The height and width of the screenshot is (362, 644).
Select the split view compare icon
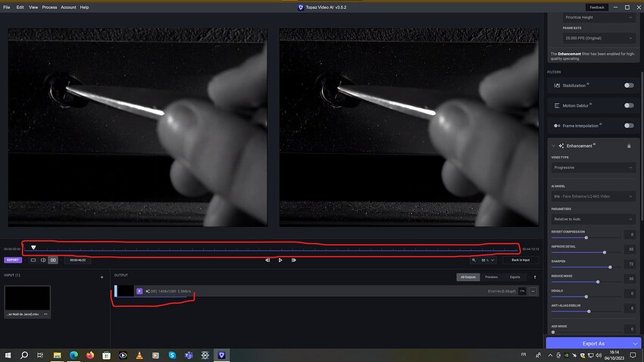click(43, 261)
